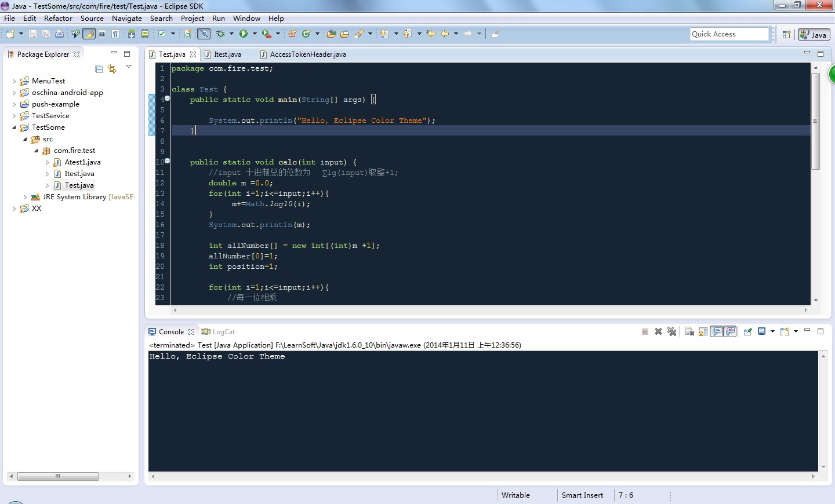Expand JRE System Library node
Image resolution: width=835 pixels, height=504 pixels.
pos(26,197)
